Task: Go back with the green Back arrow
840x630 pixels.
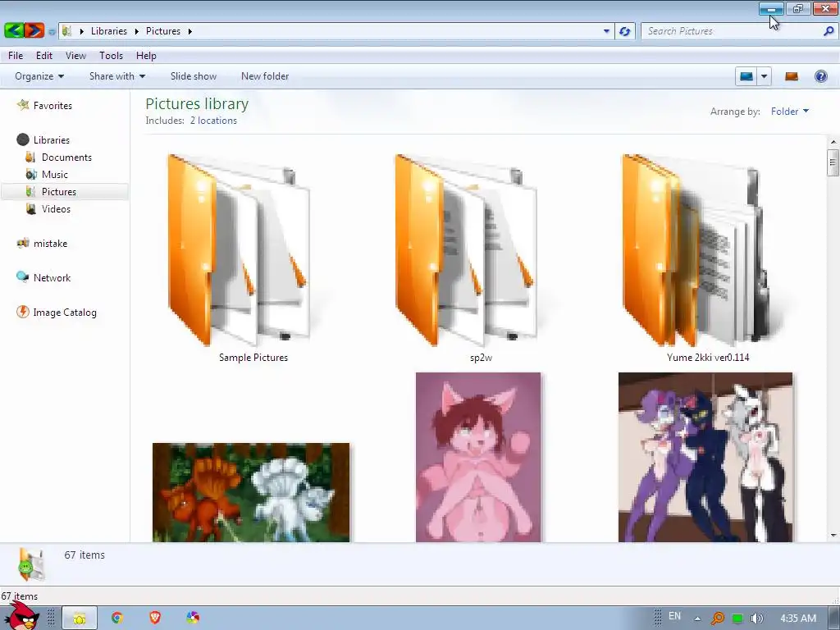Action: pos(14,31)
